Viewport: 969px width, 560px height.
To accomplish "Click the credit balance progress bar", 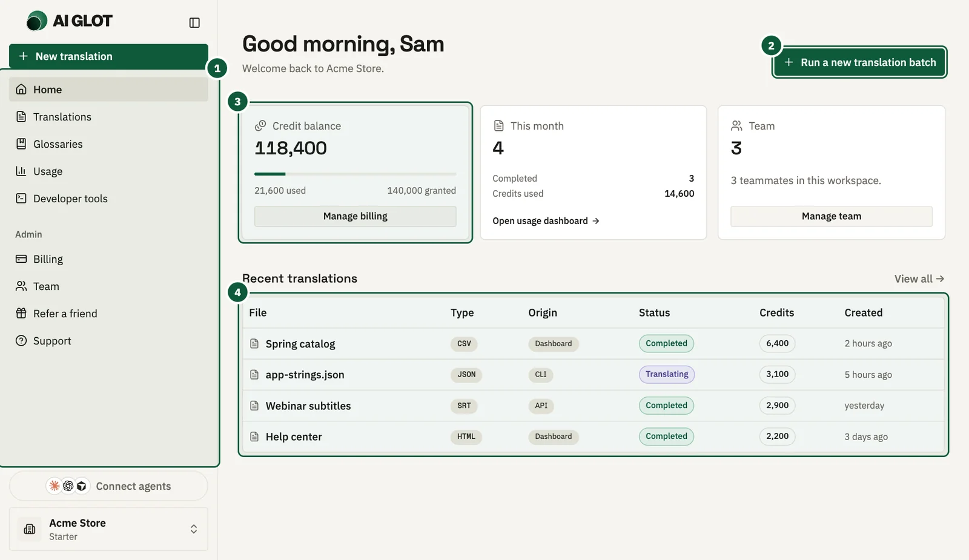I will click(356, 174).
